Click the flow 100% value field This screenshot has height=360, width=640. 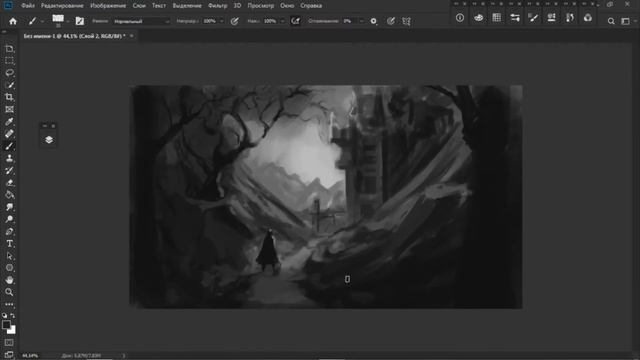tap(270, 21)
